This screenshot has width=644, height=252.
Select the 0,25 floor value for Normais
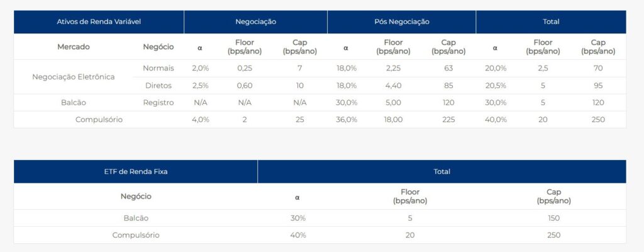pos(245,68)
